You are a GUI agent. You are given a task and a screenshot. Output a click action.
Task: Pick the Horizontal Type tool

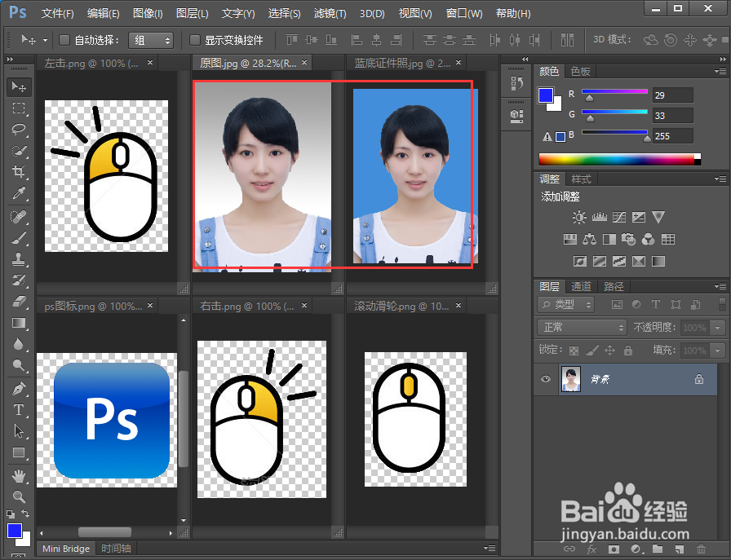click(18, 410)
